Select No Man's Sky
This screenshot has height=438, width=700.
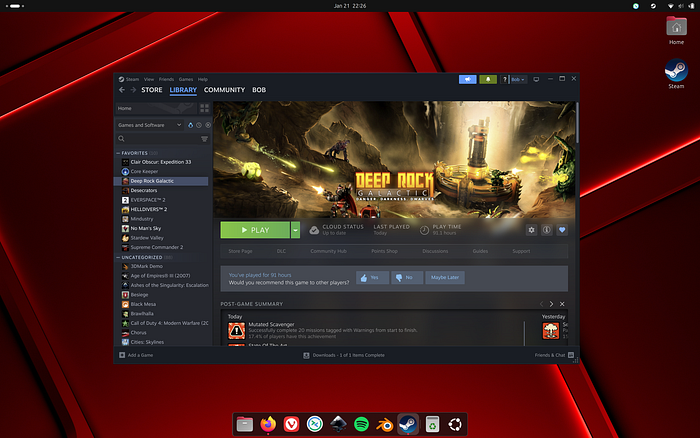163,229
